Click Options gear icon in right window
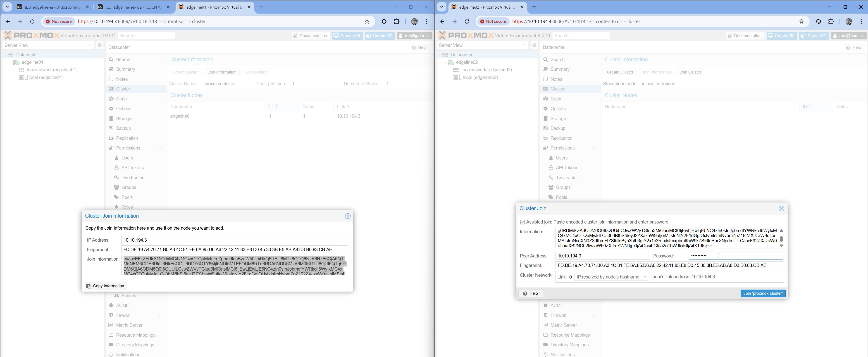The height and width of the screenshot is (357, 868). tap(546, 108)
